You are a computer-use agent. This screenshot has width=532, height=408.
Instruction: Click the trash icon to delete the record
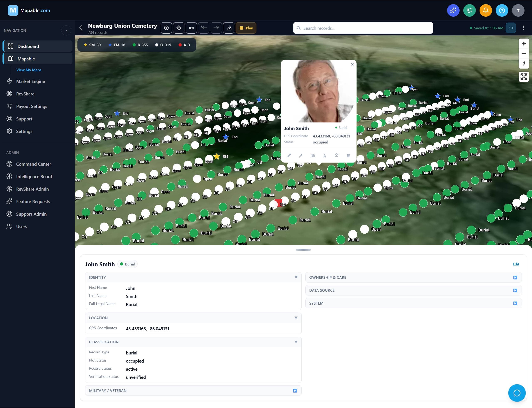[349, 155]
